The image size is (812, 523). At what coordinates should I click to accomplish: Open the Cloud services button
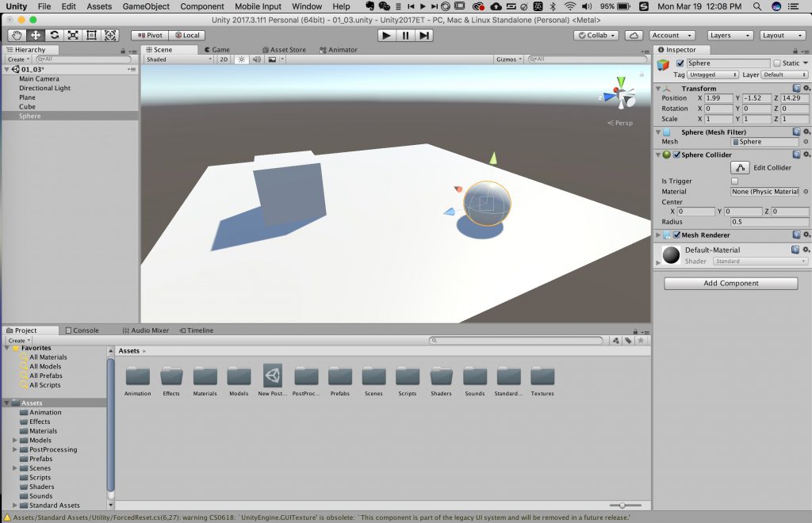pos(634,35)
